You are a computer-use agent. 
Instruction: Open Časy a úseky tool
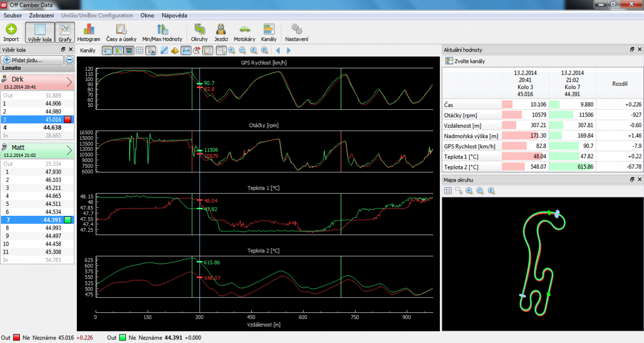121,33
